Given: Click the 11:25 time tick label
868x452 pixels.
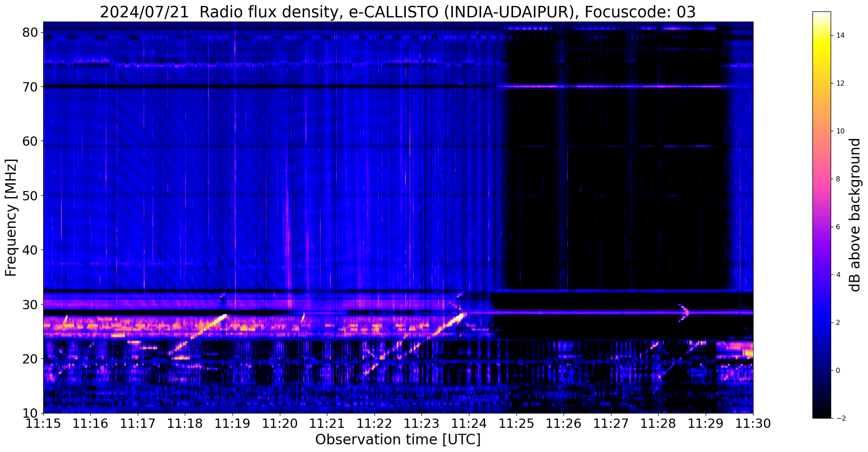Looking at the screenshot, I should pos(516,423).
